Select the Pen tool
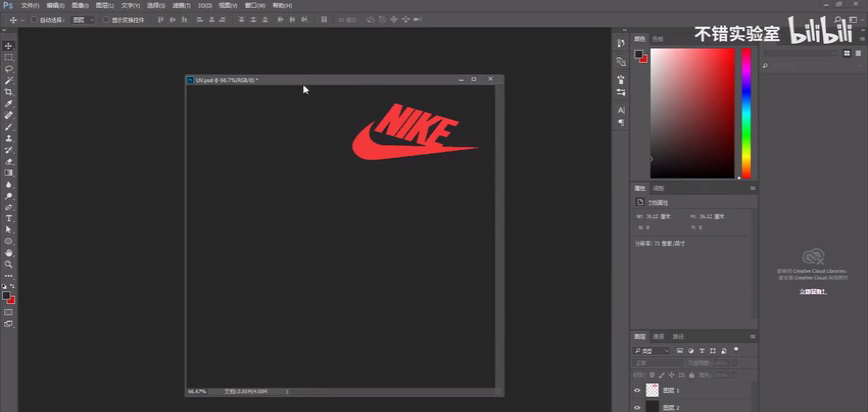This screenshot has width=868, height=412. tap(9, 207)
